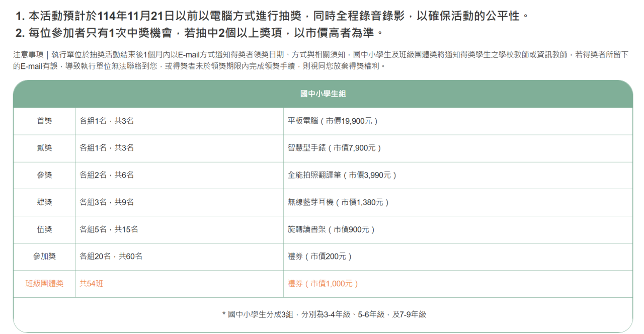
Task: Select the 貳獎 row label
Action: [x=44, y=148]
